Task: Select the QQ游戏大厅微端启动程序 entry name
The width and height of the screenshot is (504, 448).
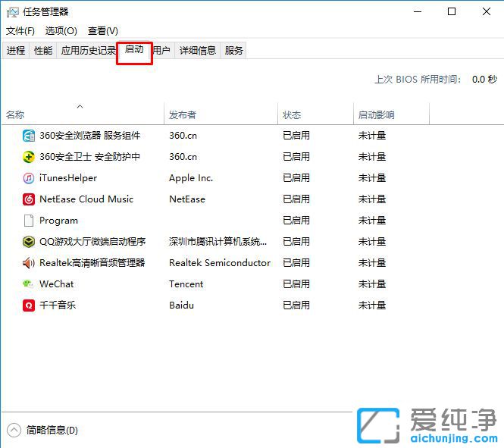Action: click(x=92, y=242)
